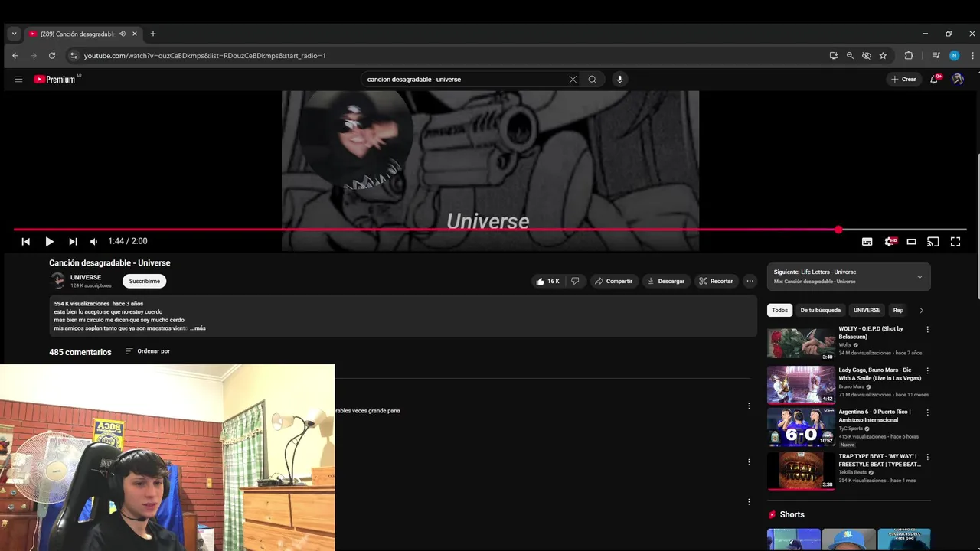Reload the page
This screenshot has height=551, width=980.
[52, 55]
